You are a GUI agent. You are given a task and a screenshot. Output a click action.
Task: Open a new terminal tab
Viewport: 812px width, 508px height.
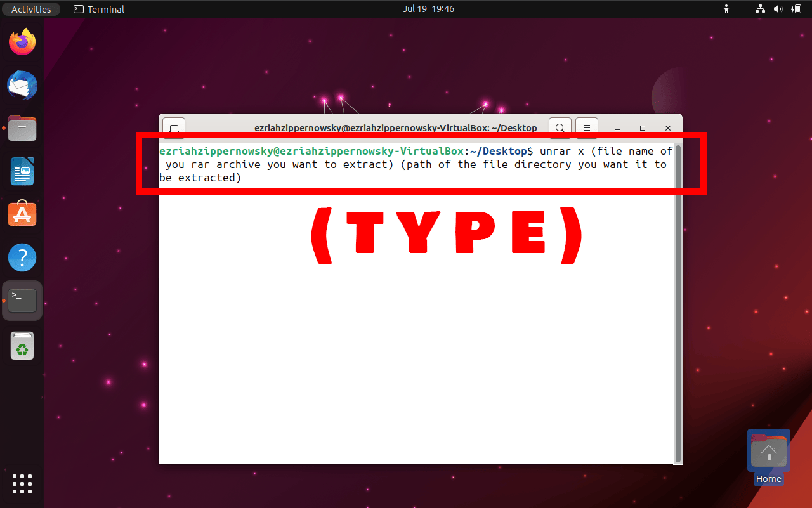pos(173,127)
